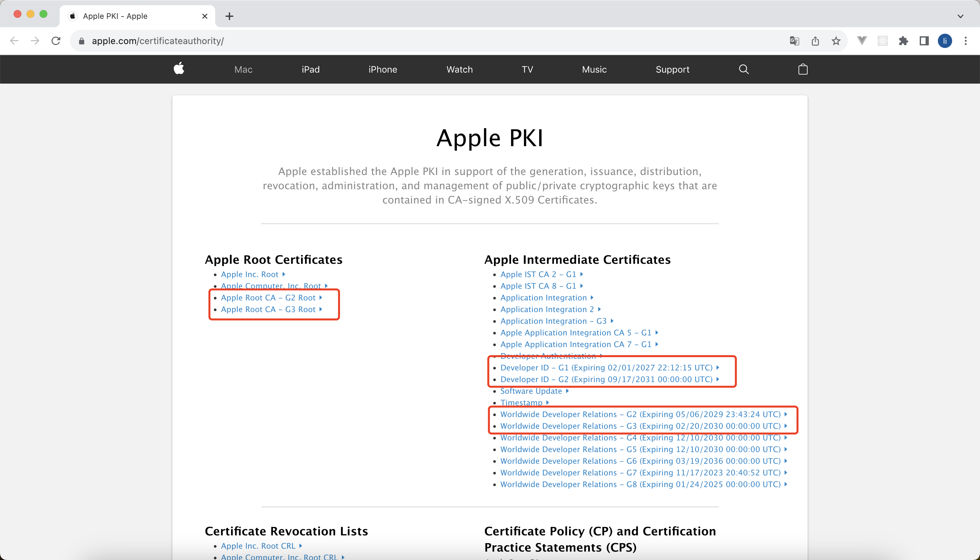
Task: Select the Apple PKI - Apple tab
Action: click(x=137, y=16)
